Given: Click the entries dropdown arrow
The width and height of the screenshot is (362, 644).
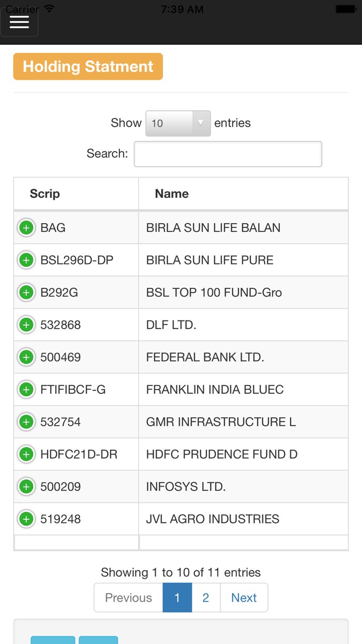Looking at the screenshot, I should tap(201, 123).
